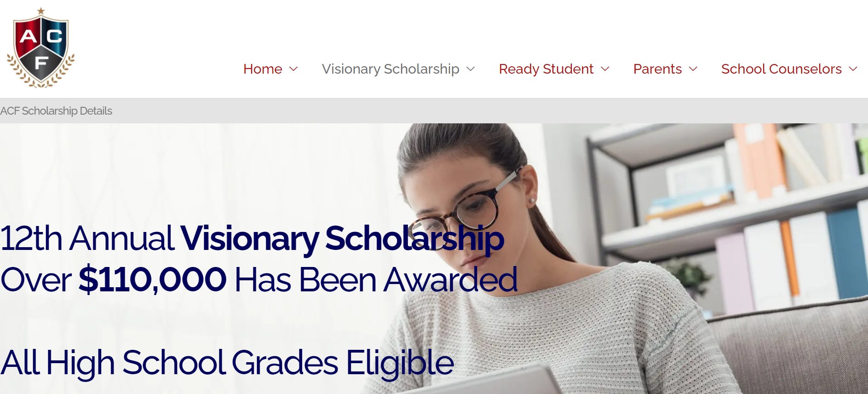The width and height of the screenshot is (868, 394).
Task: Open the Parents nav link
Action: [x=657, y=69]
